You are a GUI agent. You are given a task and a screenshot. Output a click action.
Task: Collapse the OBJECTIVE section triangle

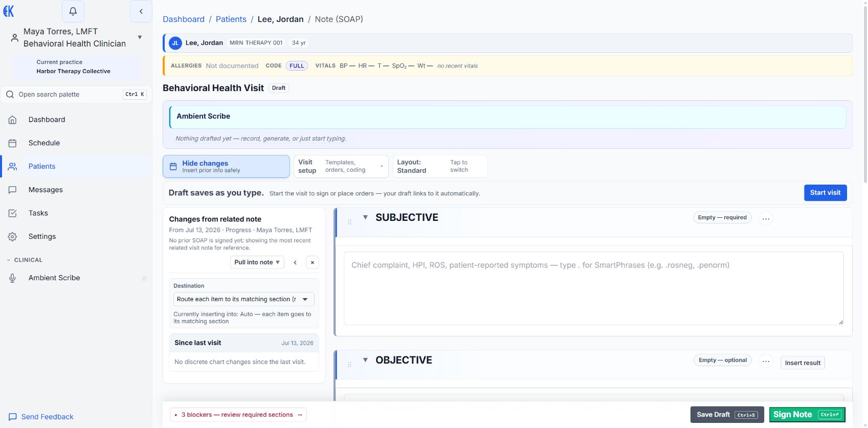pos(365,360)
